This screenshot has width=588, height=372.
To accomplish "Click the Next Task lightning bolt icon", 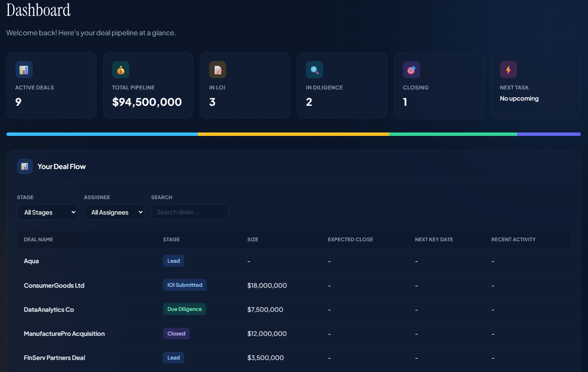I will [508, 70].
